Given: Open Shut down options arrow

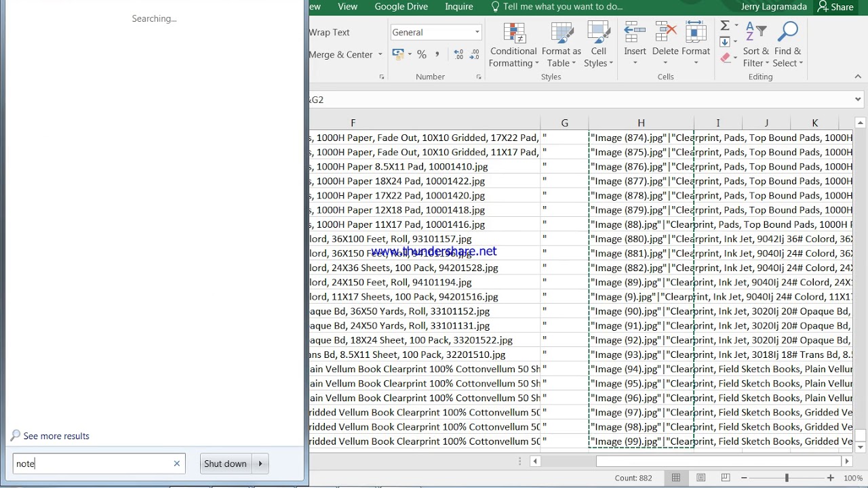Looking at the screenshot, I should 260,464.
